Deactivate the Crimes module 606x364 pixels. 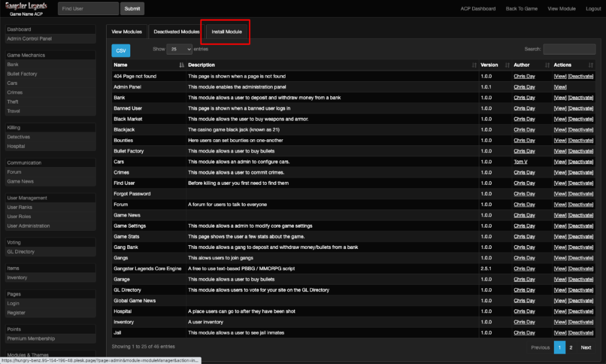click(581, 172)
